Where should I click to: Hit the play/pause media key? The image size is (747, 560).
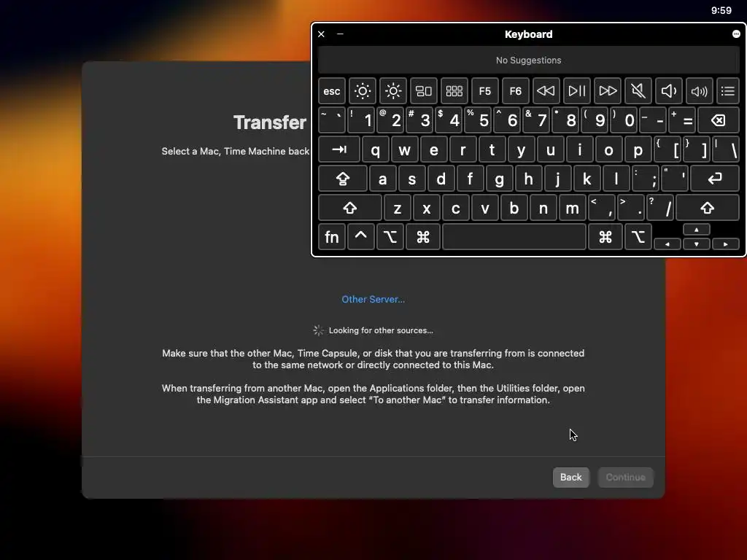[577, 91]
